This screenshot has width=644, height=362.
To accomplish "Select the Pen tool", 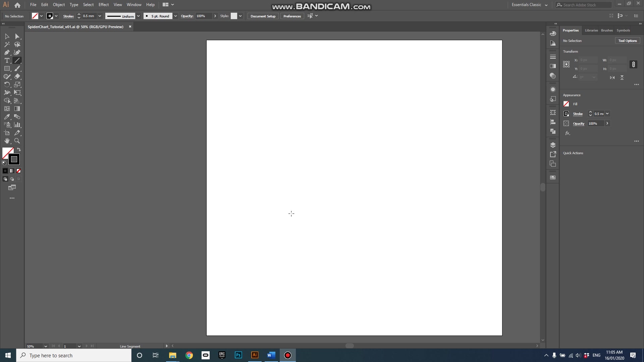I will 7,52.
